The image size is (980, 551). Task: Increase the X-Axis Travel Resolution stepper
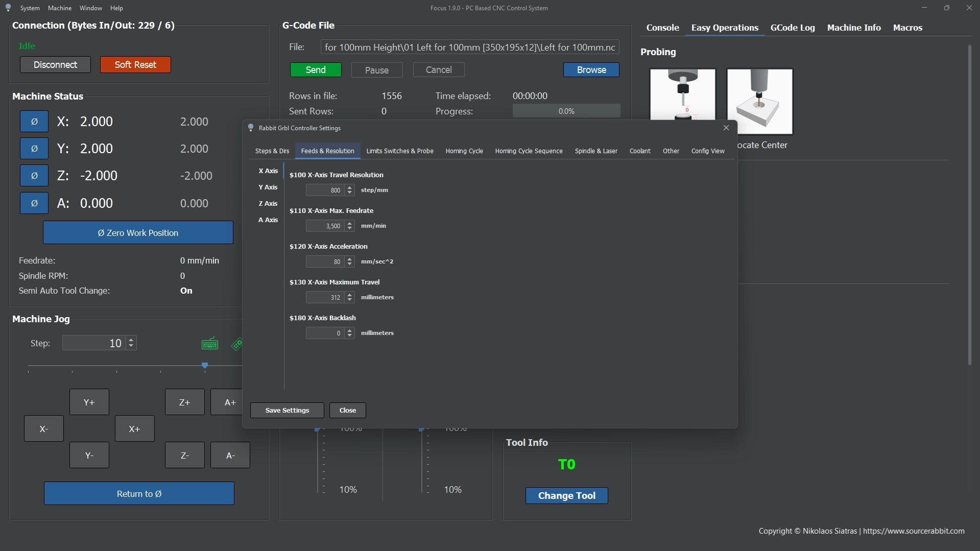(350, 188)
